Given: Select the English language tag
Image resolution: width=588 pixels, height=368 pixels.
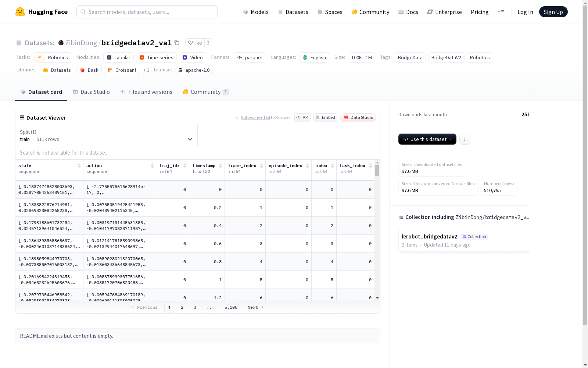Looking at the screenshot, I should pyautogui.click(x=314, y=57).
